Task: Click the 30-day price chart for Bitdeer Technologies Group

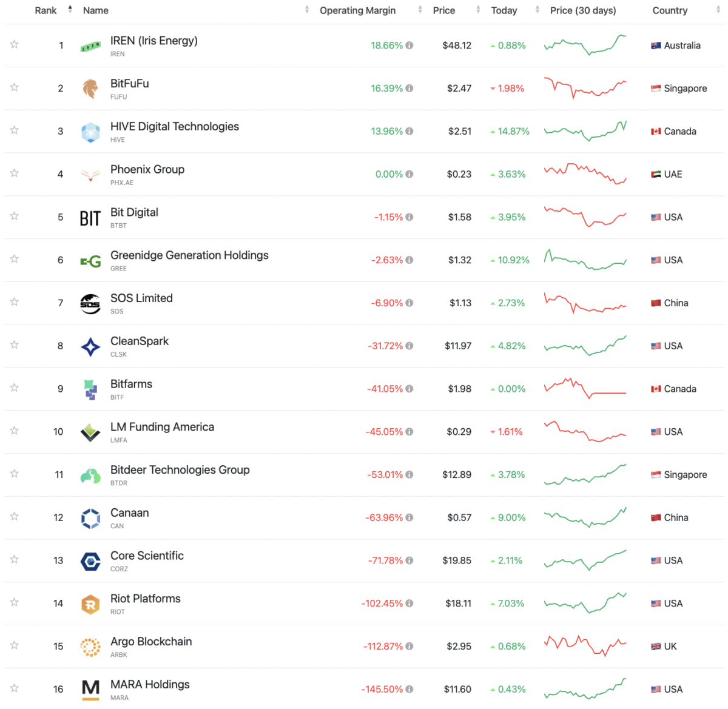Action: tap(585, 474)
